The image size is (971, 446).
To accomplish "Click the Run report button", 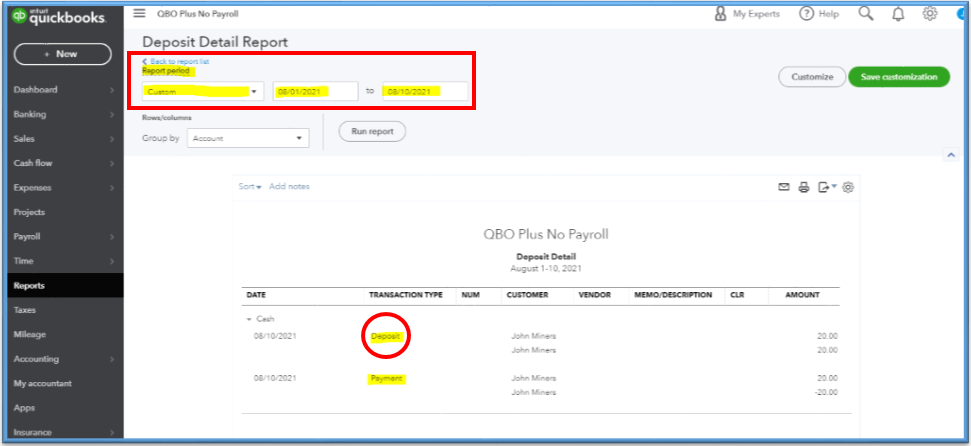I will coord(372,131).
